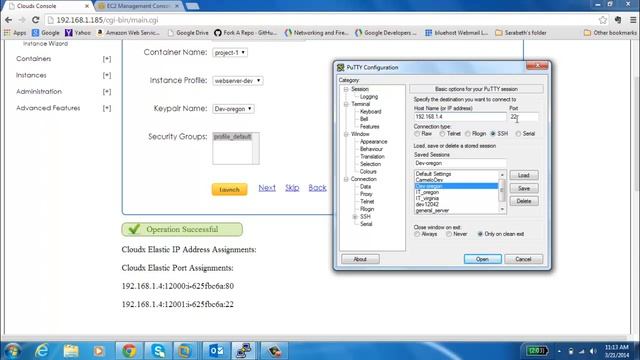Image resolution: width=640 pixels, height=360 pixels.
Task: Click the browser Forward arrow
Action: point(22,20)
